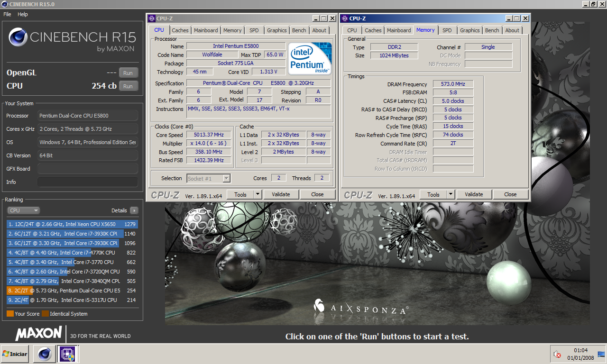Switch to Graphics tab in right CPU-Z
The image size is (607, 364).
pos(469,30)
